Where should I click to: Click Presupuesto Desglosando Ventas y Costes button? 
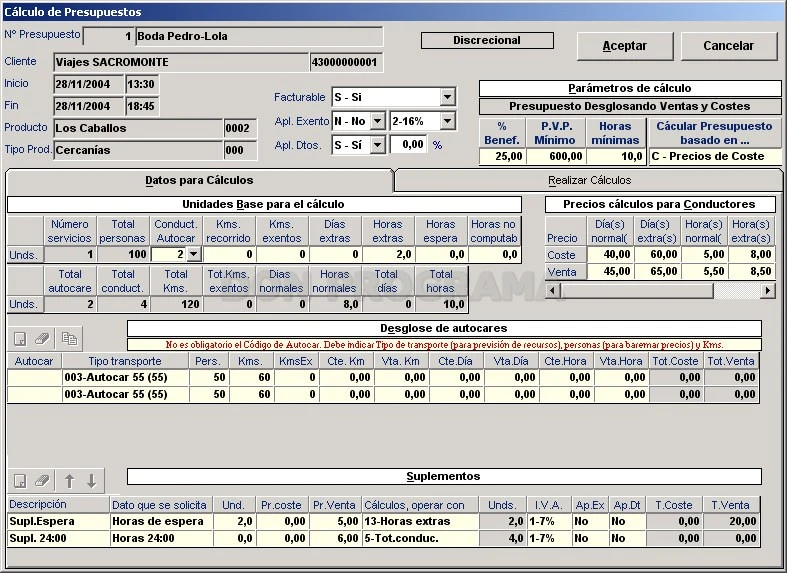(630, 106)
